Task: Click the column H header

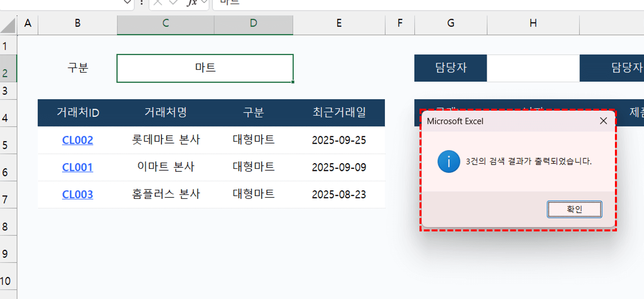Action: 533,23
